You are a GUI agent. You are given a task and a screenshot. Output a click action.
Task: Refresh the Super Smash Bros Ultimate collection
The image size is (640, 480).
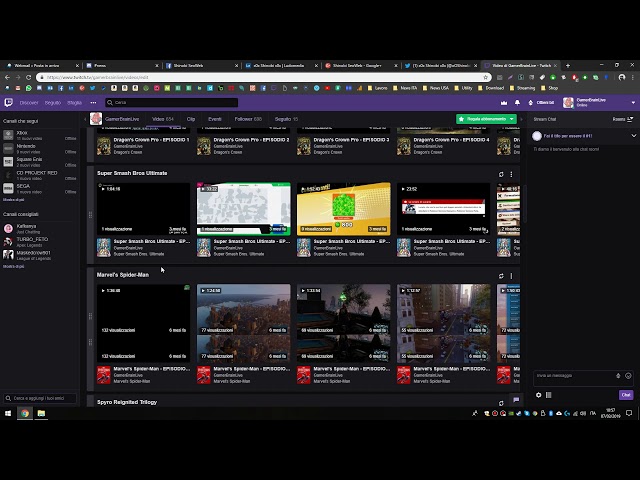(x=501, y=174)
